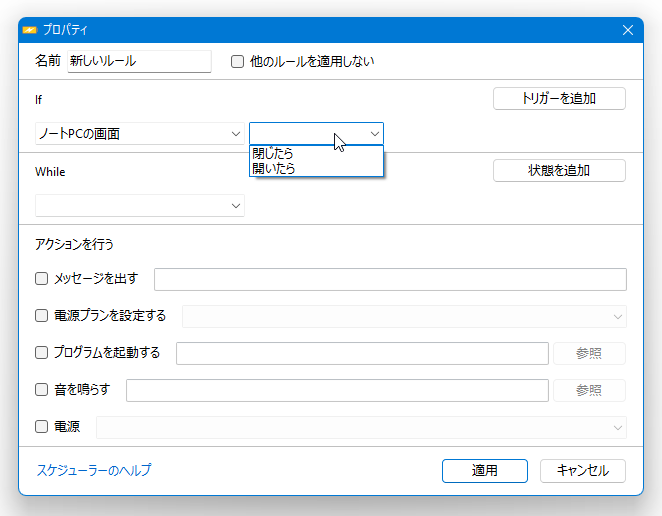Open the ノートPCの画面 trigger dropdown
The image size is (662, 516).
click(140, 134)
